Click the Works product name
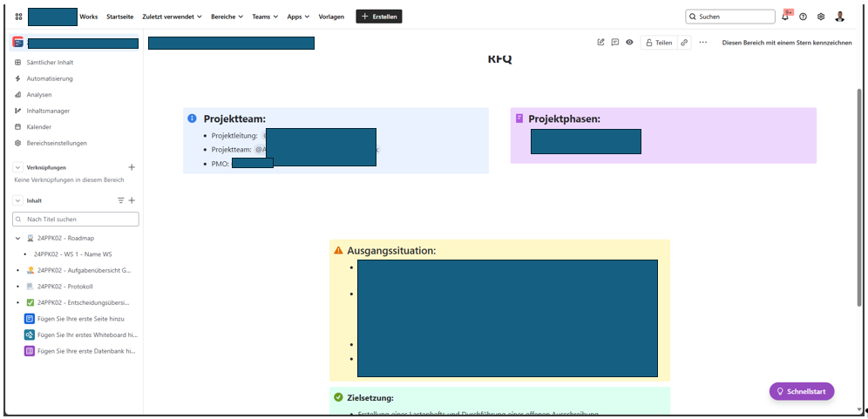 89,17
